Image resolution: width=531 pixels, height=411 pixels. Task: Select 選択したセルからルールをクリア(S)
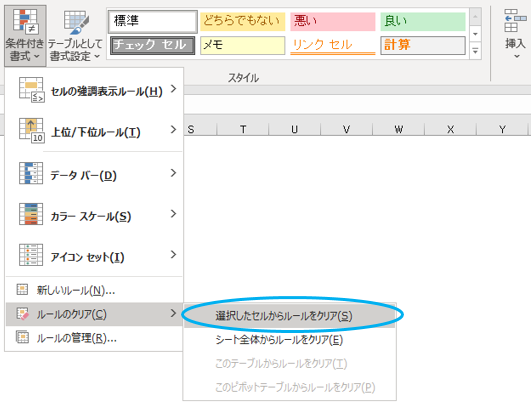pyautogui.click(x=290, y=316)
